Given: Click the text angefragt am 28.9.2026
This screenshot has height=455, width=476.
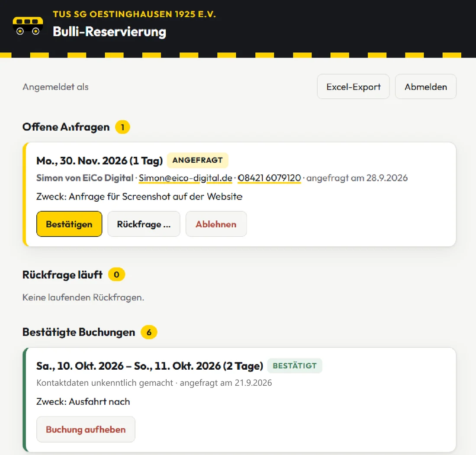Looking at the screenshot, I should pos(357,178).
